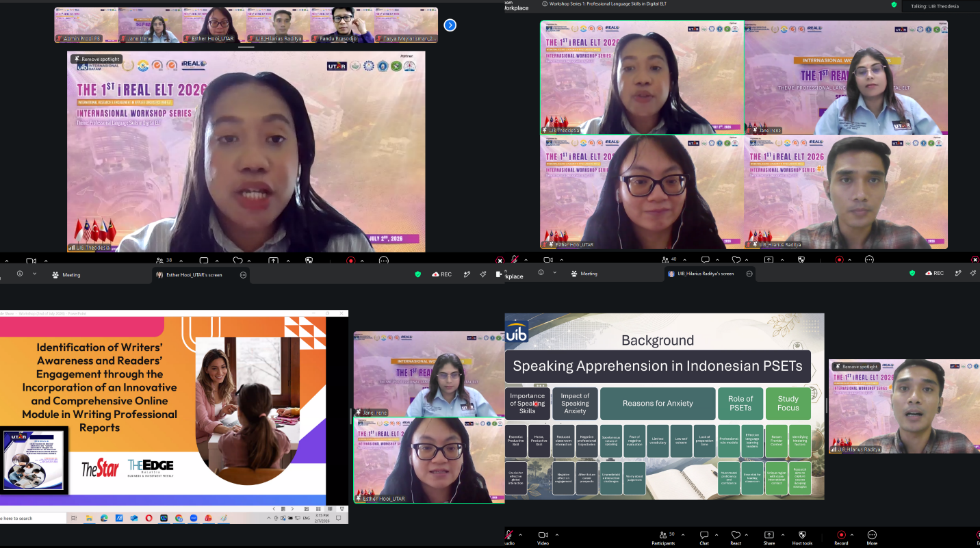Click REC indicator in Esther's screen-share window

click(x=441, y=274)
